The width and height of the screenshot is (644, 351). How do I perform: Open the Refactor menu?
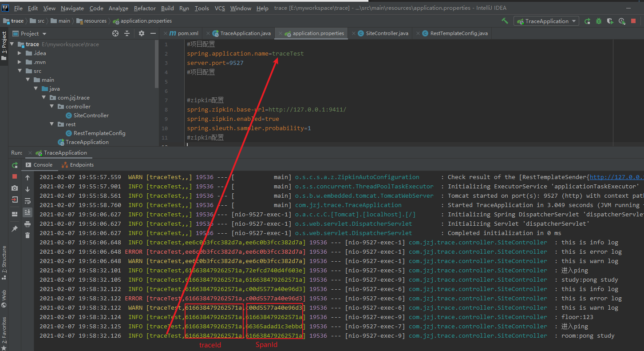pos(145,8)
